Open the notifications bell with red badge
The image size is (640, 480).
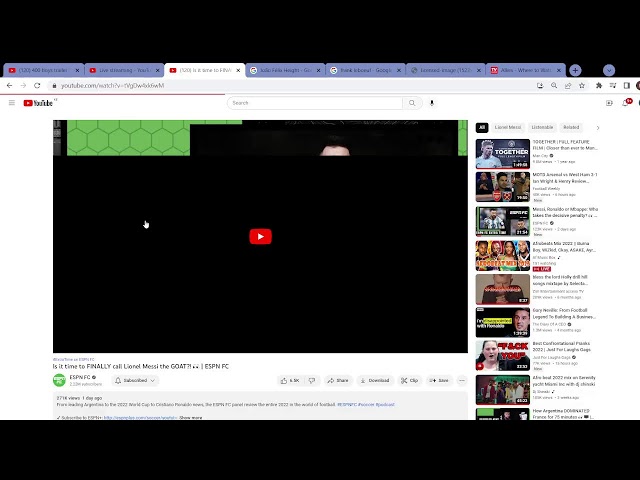pyautogui.click(x=626, y=103)
